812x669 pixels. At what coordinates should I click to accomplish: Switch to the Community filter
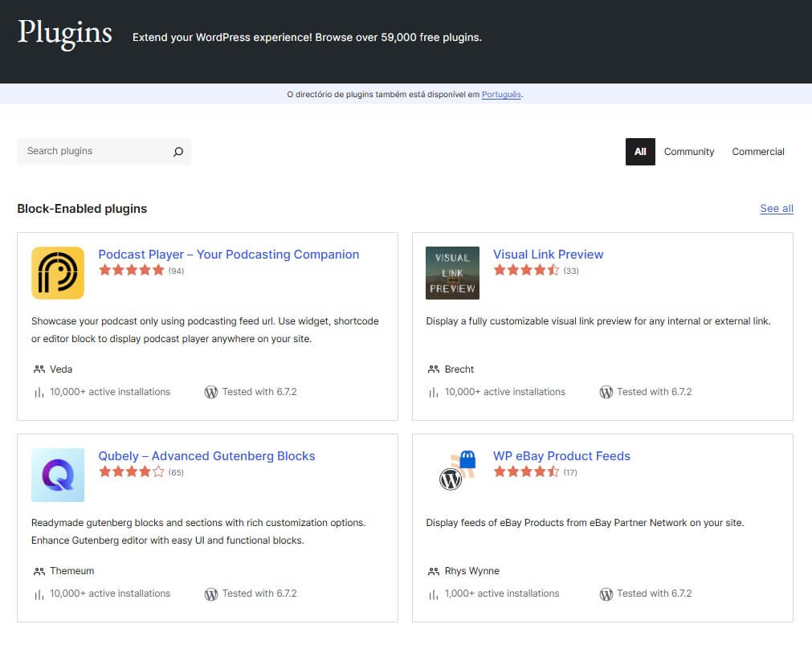(689, 152)
